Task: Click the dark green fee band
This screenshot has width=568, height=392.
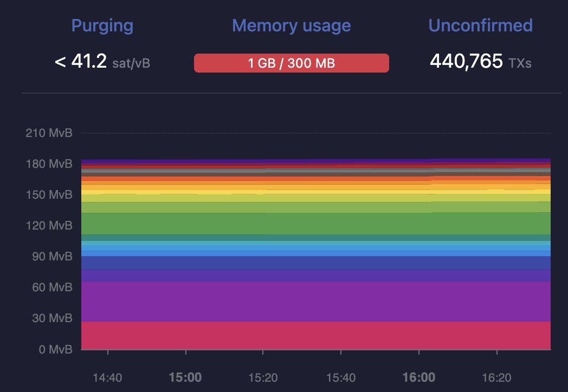Action: pos(316,224)
